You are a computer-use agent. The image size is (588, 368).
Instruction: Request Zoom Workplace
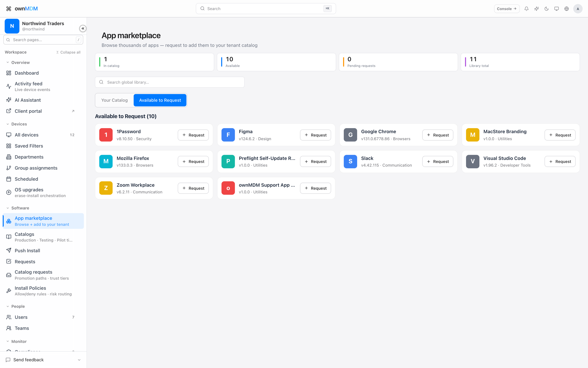(193, 188)
